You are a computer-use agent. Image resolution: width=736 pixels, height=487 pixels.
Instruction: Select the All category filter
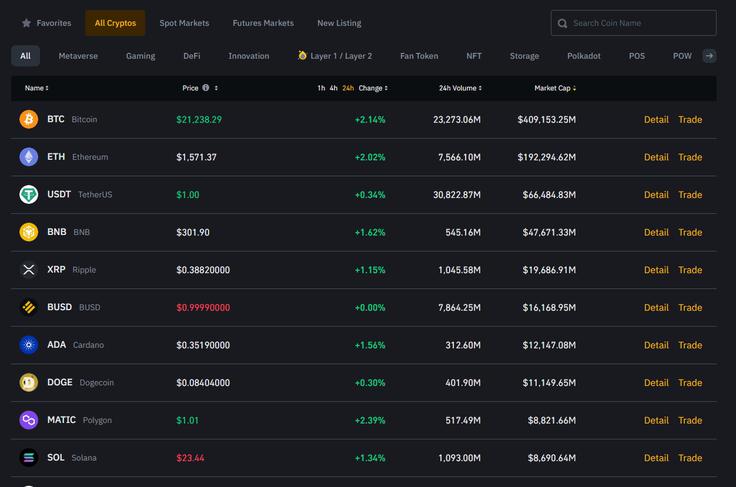pyautogui.click(x=25, y=56)
